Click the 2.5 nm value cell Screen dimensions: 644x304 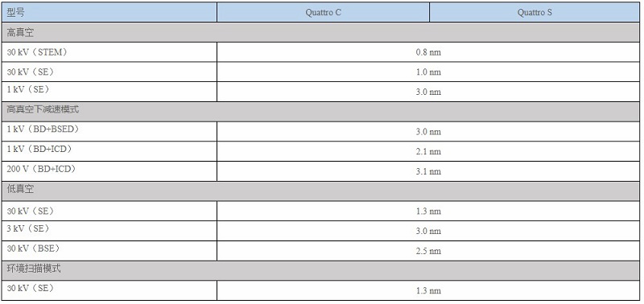click(428, 251)
